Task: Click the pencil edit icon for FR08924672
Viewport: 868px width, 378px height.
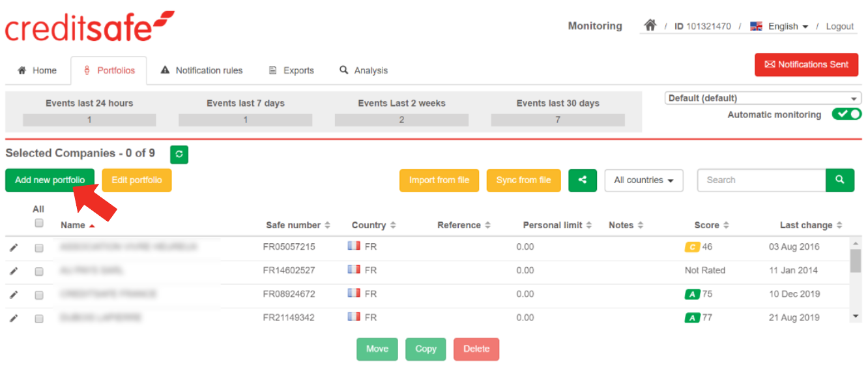Action: click(x=14, y=295)
